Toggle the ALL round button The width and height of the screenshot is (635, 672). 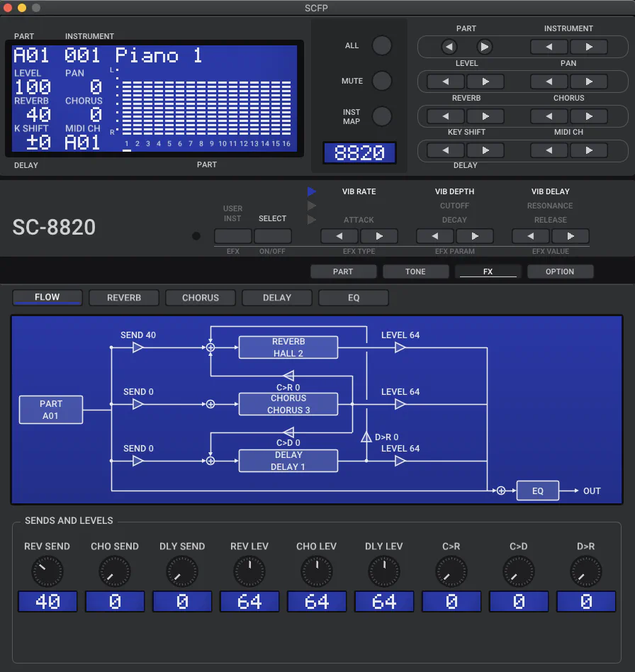click(x=382, y=46)
